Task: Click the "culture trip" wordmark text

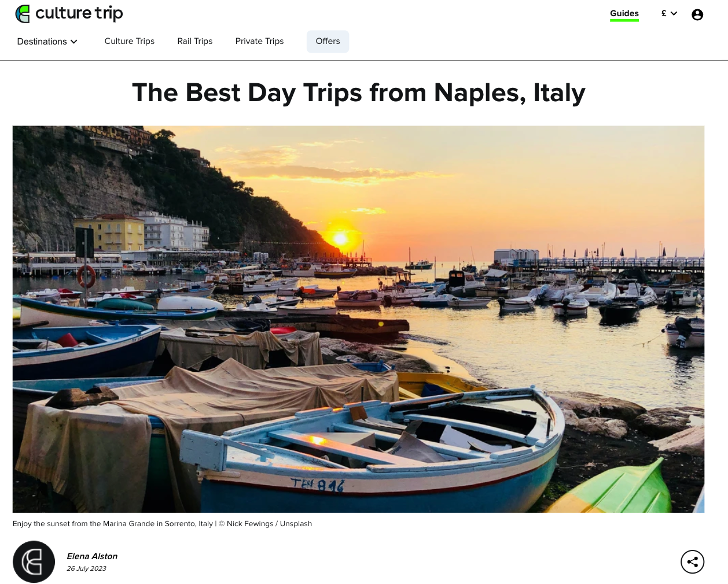Action: (79, 13)
